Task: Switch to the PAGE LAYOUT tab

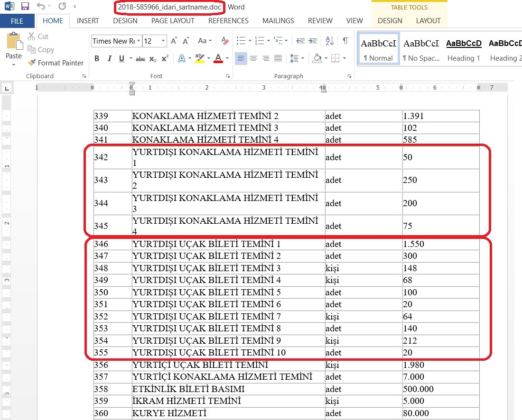Action: (x=173, y=21)
